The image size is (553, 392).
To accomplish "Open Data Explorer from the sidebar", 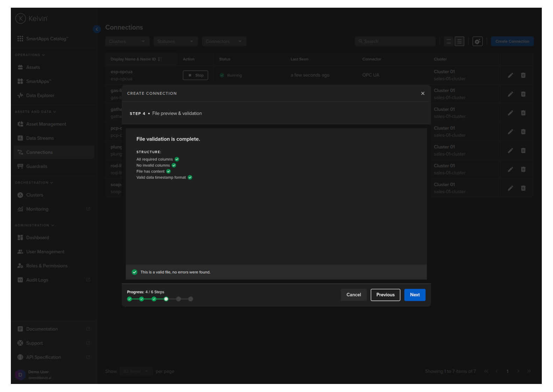I will 40,96.
